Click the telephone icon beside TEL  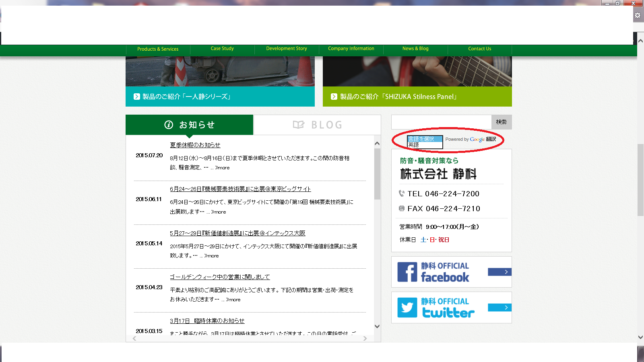coord(401,193)
